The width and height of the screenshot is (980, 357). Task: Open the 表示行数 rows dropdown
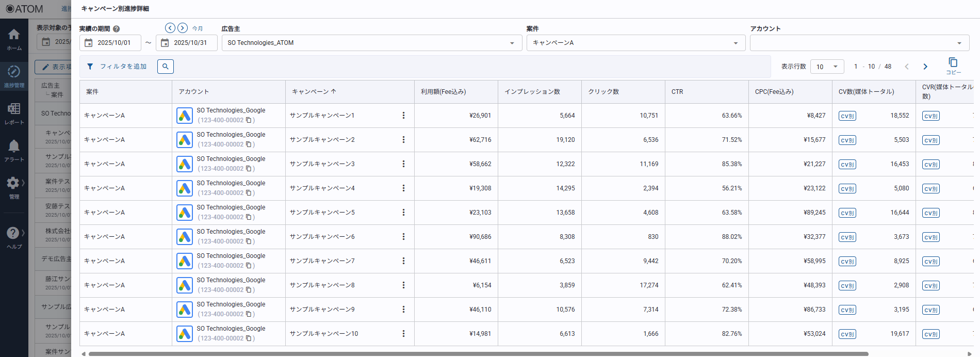[x=827, y=67]
